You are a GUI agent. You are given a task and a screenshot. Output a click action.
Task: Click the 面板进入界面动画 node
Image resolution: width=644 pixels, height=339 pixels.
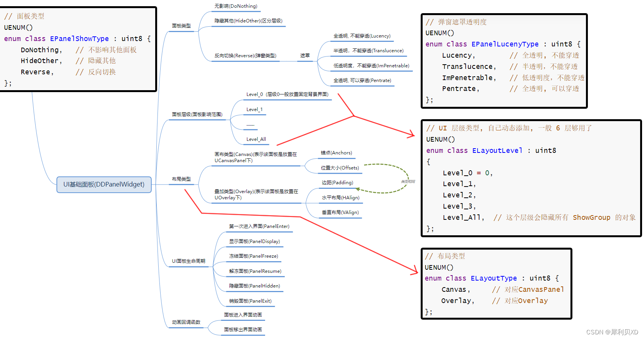[243, 315]
